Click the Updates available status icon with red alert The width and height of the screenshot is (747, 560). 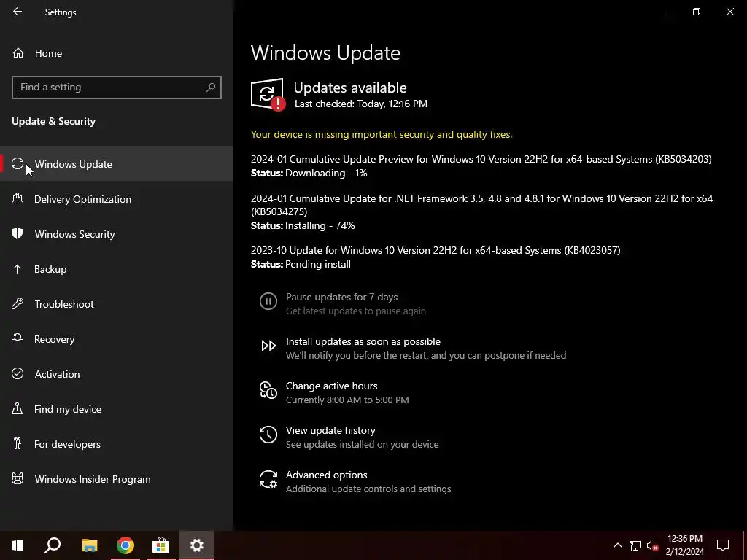(x=268, y=94)
